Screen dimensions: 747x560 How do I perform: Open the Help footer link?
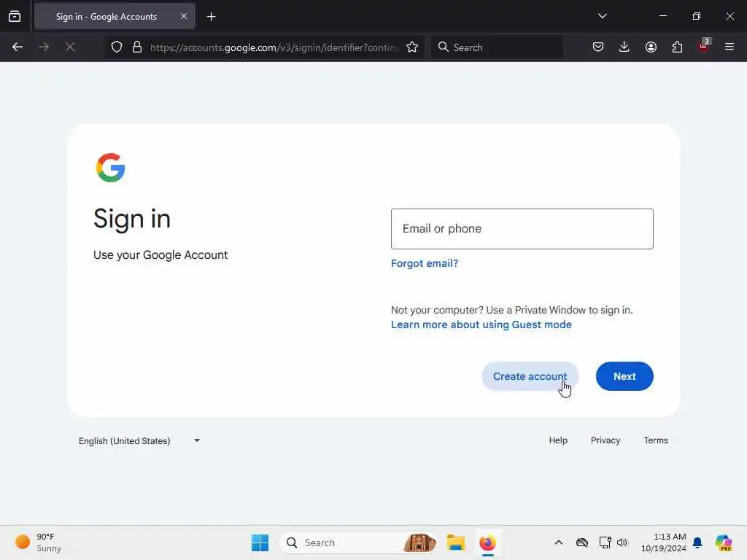(x=558, y=440)
